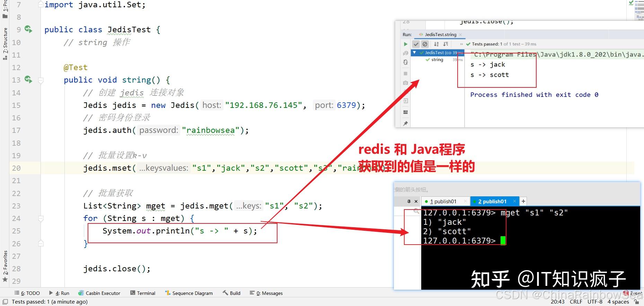Toggle show ignored tests button

(425, 44)
